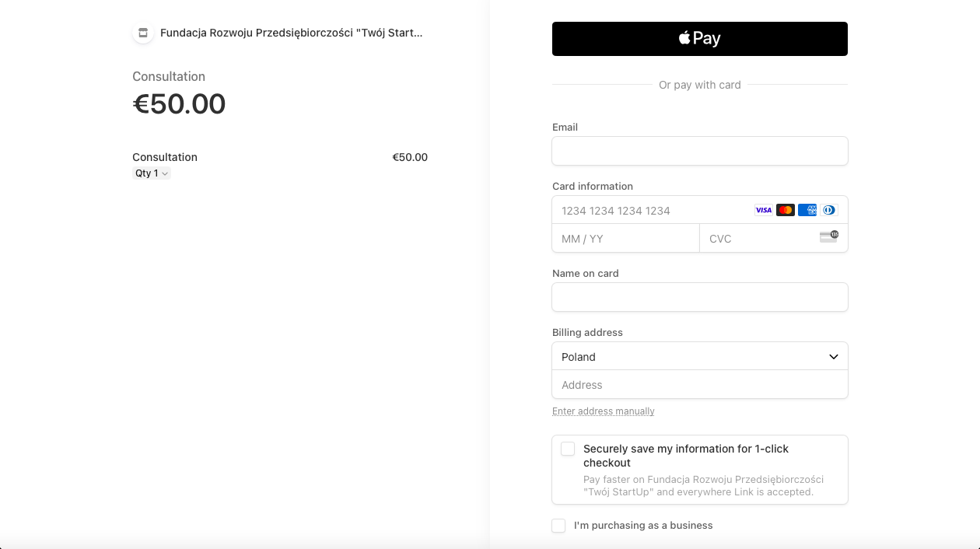Pay using the Apple Pay button

[x=700, y=39]
